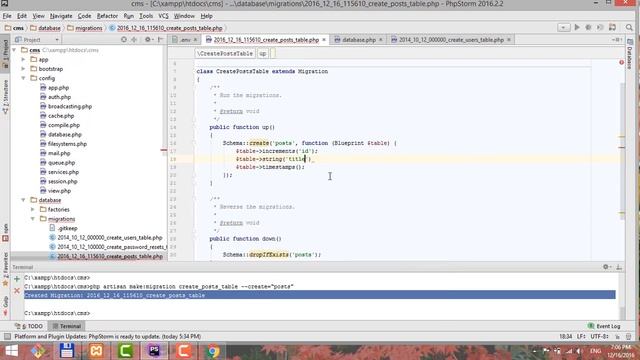The height and width of the screenshot is (360, 640).
Task: Expand the app folder
Action: [23, 60]
